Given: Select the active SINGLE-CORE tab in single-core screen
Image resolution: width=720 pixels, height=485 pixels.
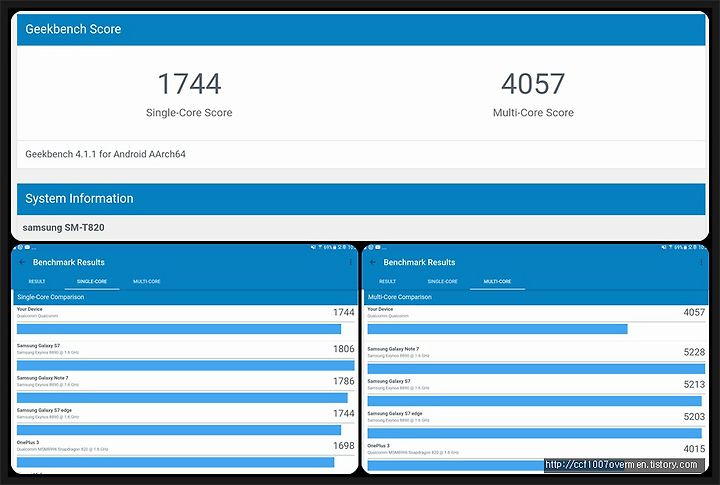Looking at the screenshot, I should tap(92, 281).
